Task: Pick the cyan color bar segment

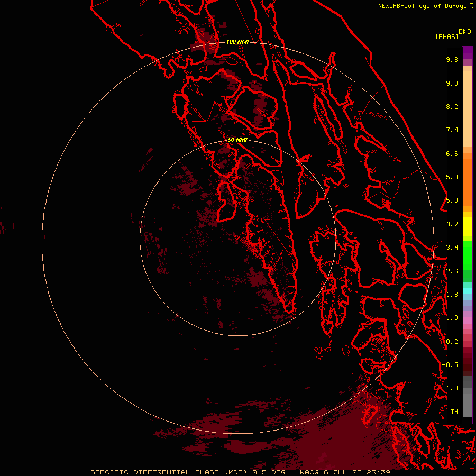Action: 467,291
